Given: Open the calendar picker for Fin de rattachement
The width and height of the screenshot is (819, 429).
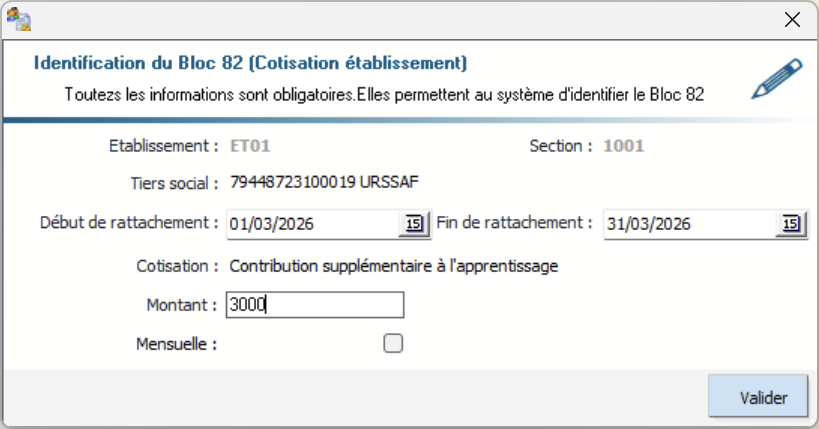Looking at the screenshot, I should tap(791, 224).
